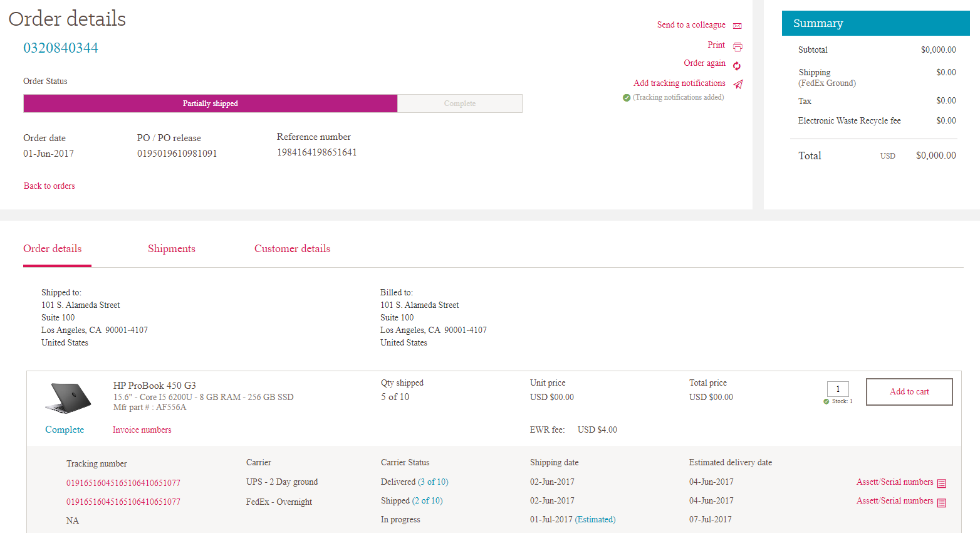Go back to orders list
Screen dimensions: 980x533
(50, 186)
